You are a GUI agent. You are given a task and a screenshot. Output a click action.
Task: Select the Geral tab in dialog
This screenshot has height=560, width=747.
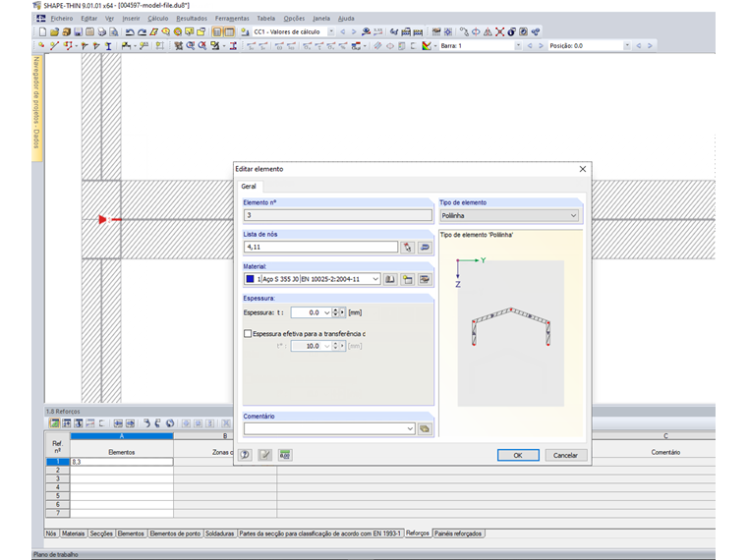click(x=249, y=187)
